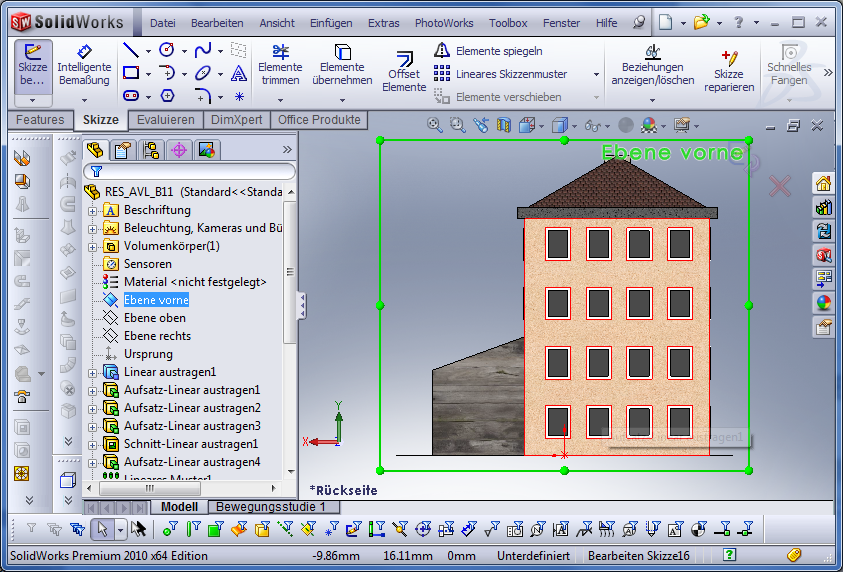843x572 pixels.
Task: Expand the Linear austragen1 feature node
Action: pos(93,373)
